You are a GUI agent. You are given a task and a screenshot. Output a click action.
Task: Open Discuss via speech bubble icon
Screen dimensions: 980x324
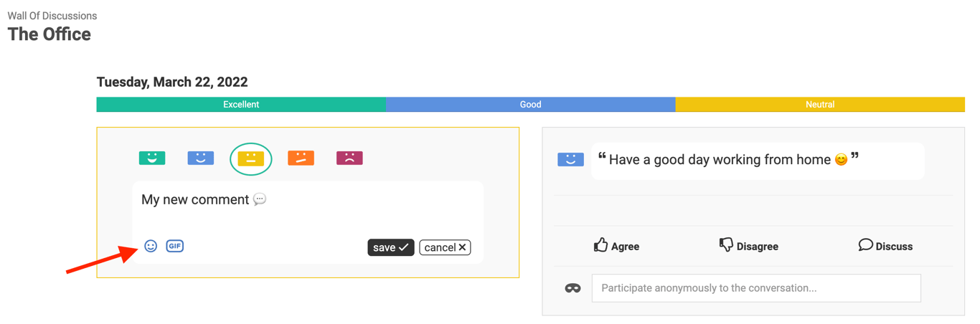(x=865, y=245)
